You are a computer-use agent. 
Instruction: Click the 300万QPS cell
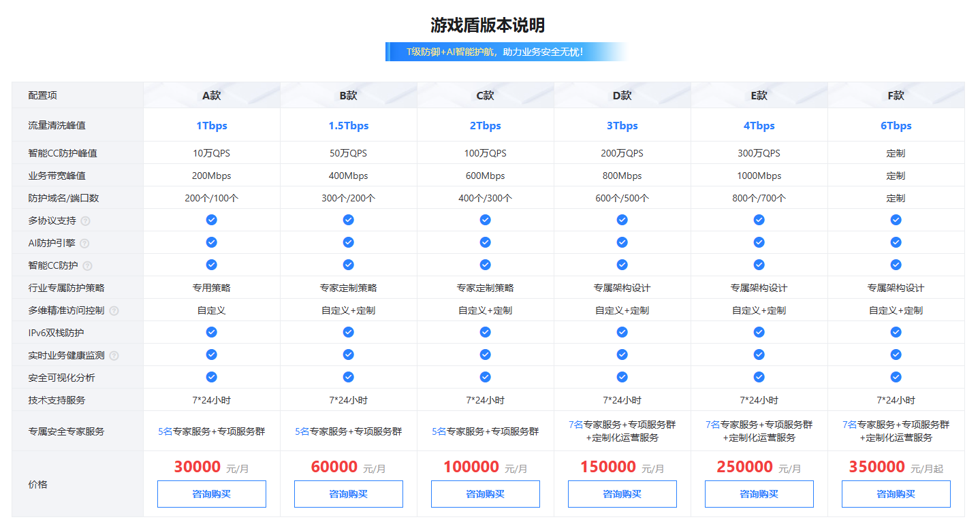click(759, 153)
